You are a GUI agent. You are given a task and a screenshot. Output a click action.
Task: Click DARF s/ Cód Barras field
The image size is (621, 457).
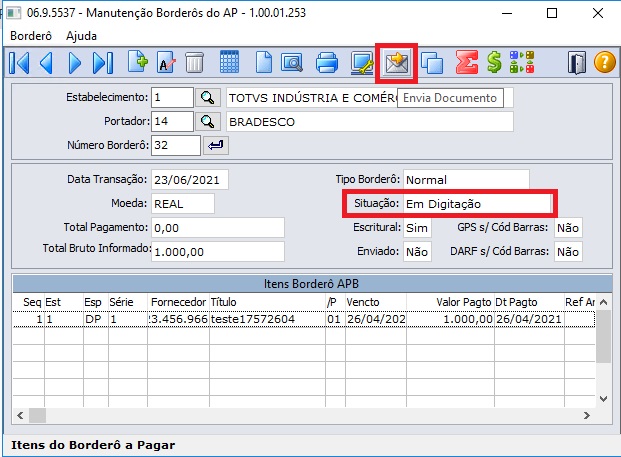pyautogui.click(x=568, y=251)
